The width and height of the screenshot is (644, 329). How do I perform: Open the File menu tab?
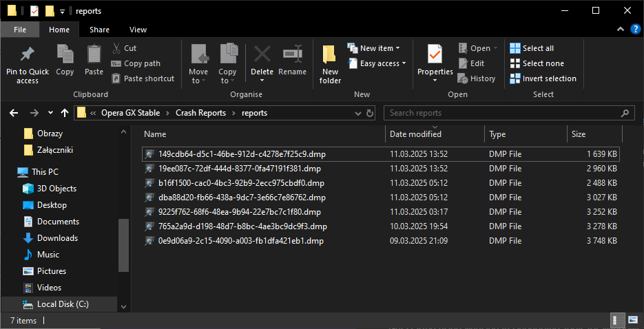click(x=20, y=30)
